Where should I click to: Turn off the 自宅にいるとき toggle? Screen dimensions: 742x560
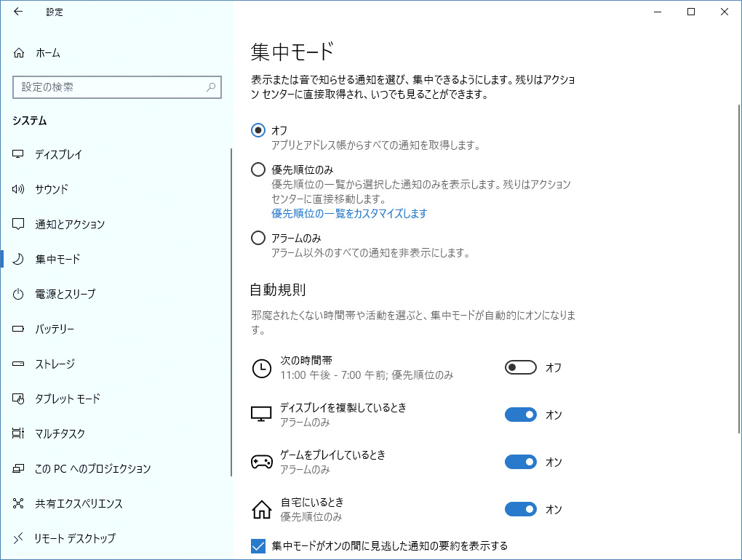point(520,509)
